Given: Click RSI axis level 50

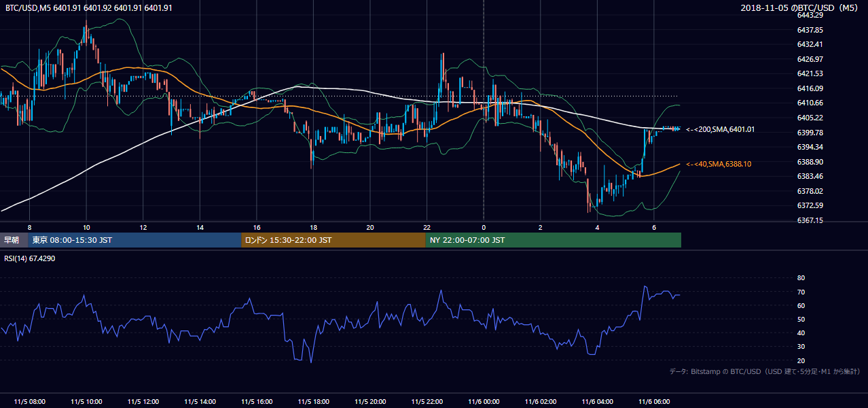Looking at the screenshot, I should pos(801,319).
